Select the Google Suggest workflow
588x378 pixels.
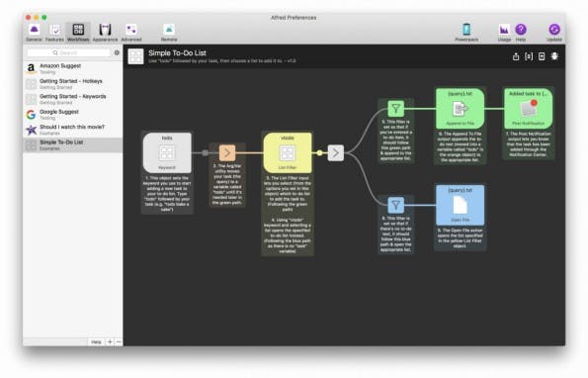click(73, 115)
